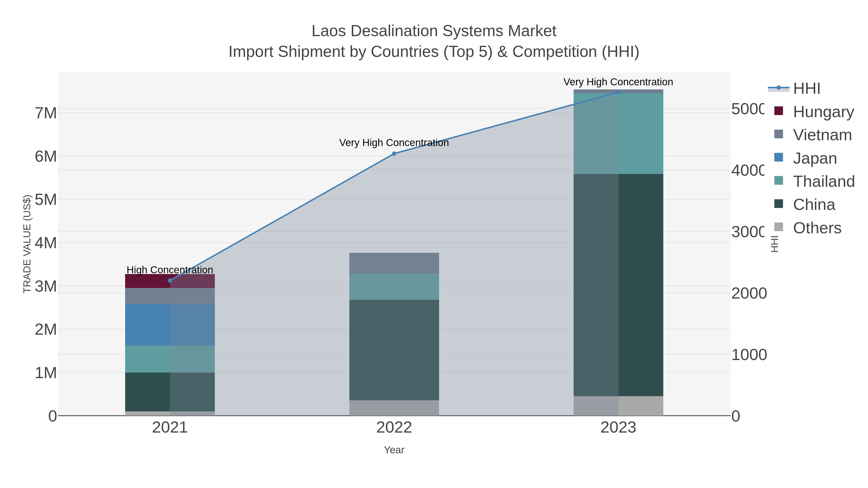868x488 pixels.
Task: Click the 7M y-axis tick label
Action: click(x=46, y=113)
